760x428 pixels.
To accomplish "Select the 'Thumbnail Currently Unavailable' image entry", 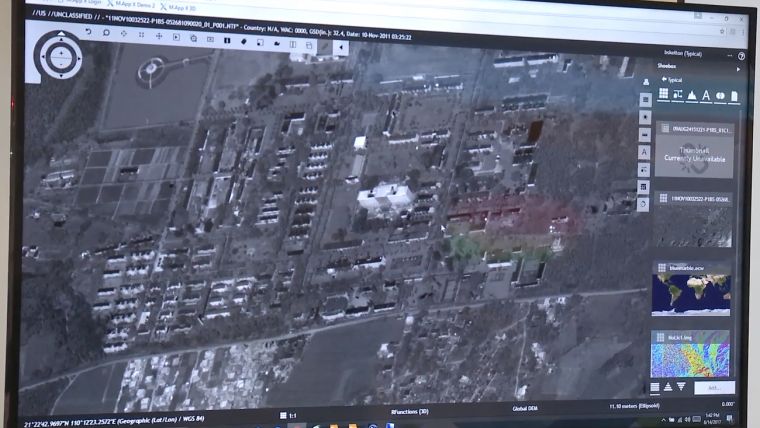I will click(x=694, y=149).
